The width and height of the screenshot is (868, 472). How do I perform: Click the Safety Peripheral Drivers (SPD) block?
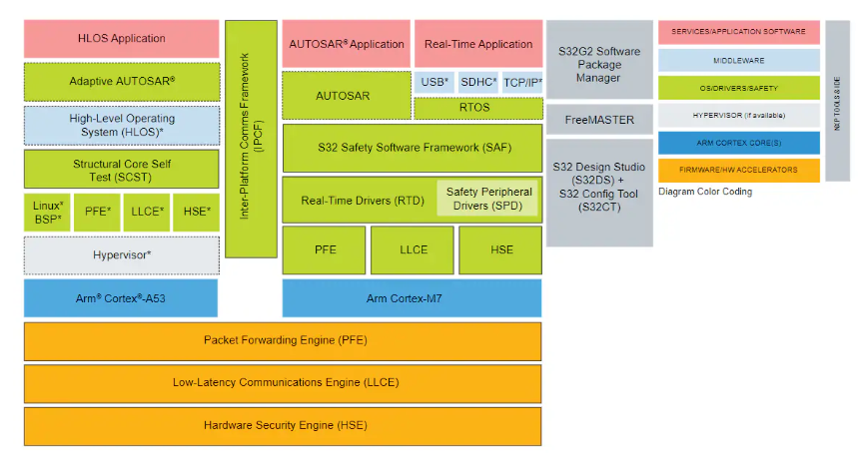[487, 199]
